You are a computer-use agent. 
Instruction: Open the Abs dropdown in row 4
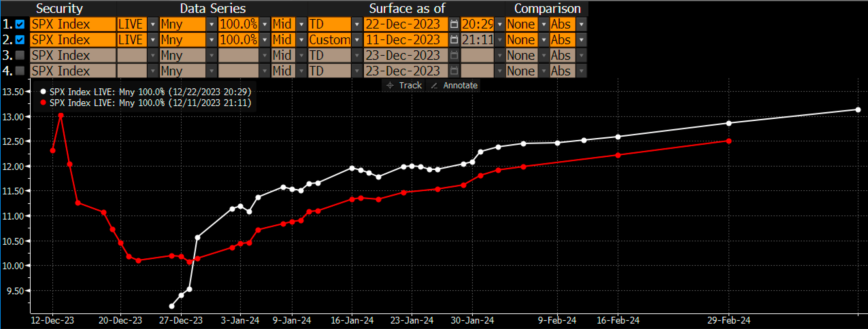[x=581, y=71]
